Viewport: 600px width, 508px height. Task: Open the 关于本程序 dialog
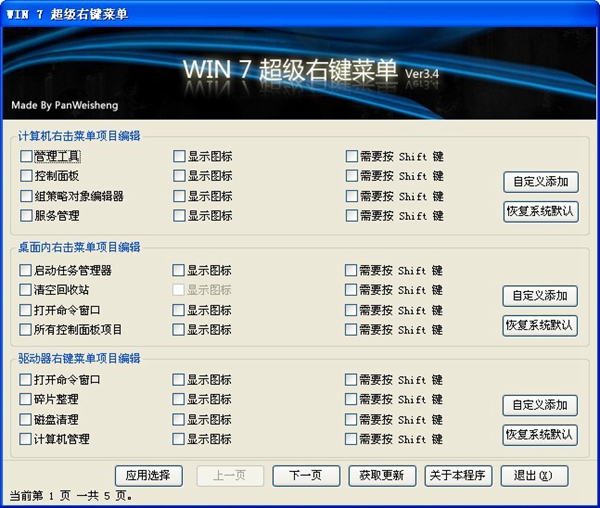click(458, 476)
